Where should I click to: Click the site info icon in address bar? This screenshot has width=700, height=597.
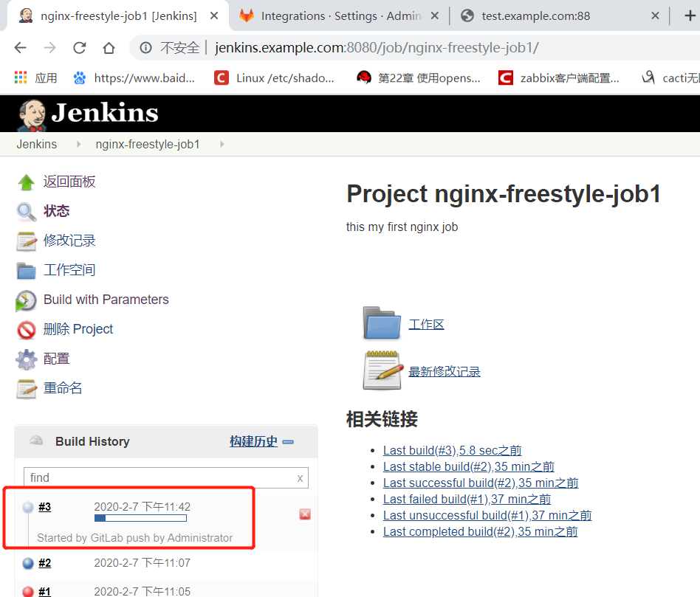[146, 48]
